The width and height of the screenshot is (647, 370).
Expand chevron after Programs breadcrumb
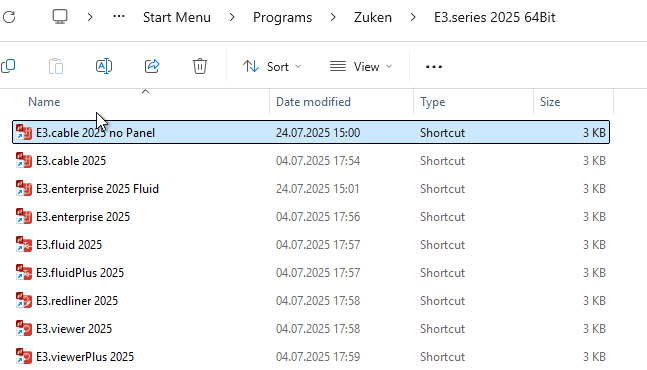333,17
